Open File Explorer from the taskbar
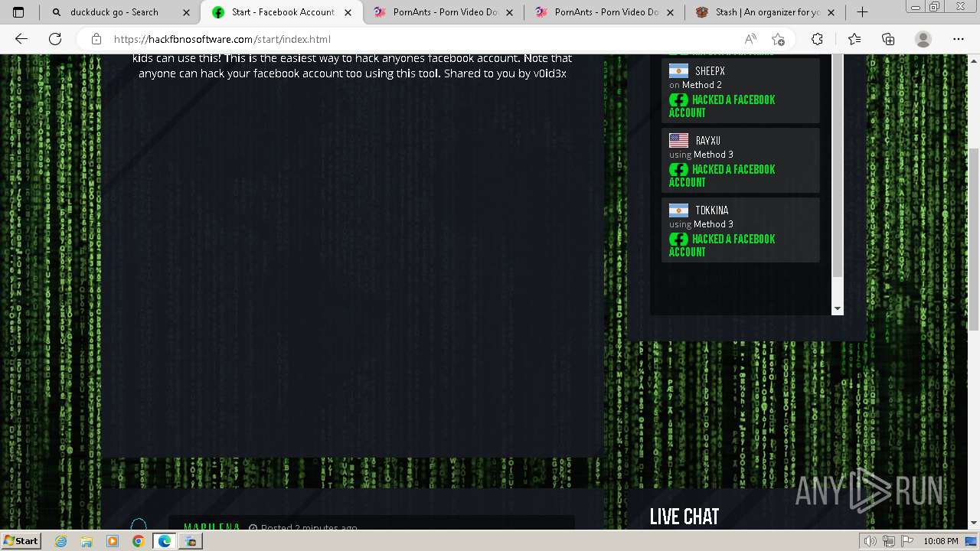Image resolution: width=980 pixels, height=551 pixels. click(x=87, y=541)
